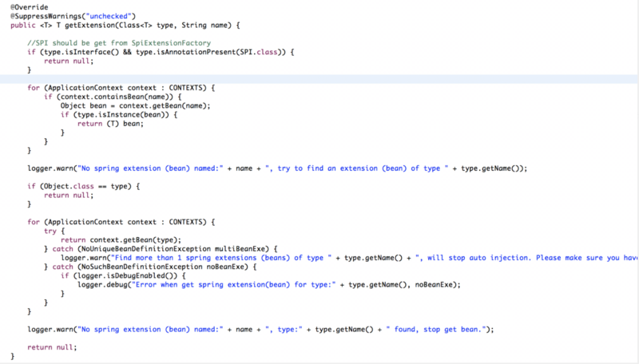The height and width of the screenshot is (364, 639).
Task: Click 'Find more than 1 spring extensions' string
Action: tap(221, 258)
